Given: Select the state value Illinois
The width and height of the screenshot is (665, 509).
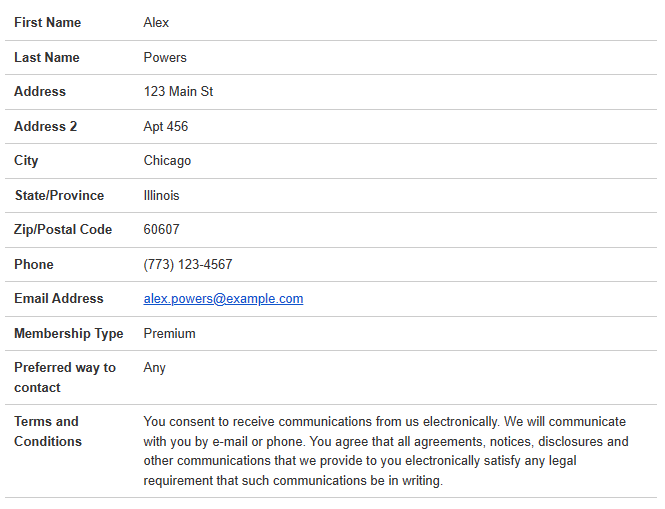Looking at the screenshot, I should [x=161, y=196].
